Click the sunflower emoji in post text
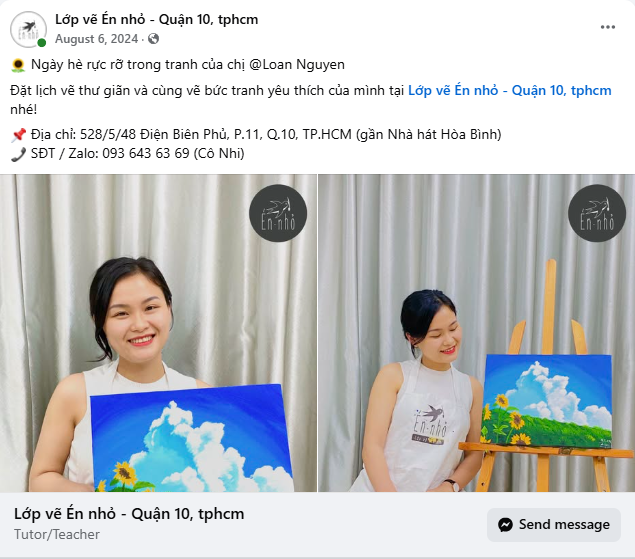The image size is (635, 559). pos(18,65)
